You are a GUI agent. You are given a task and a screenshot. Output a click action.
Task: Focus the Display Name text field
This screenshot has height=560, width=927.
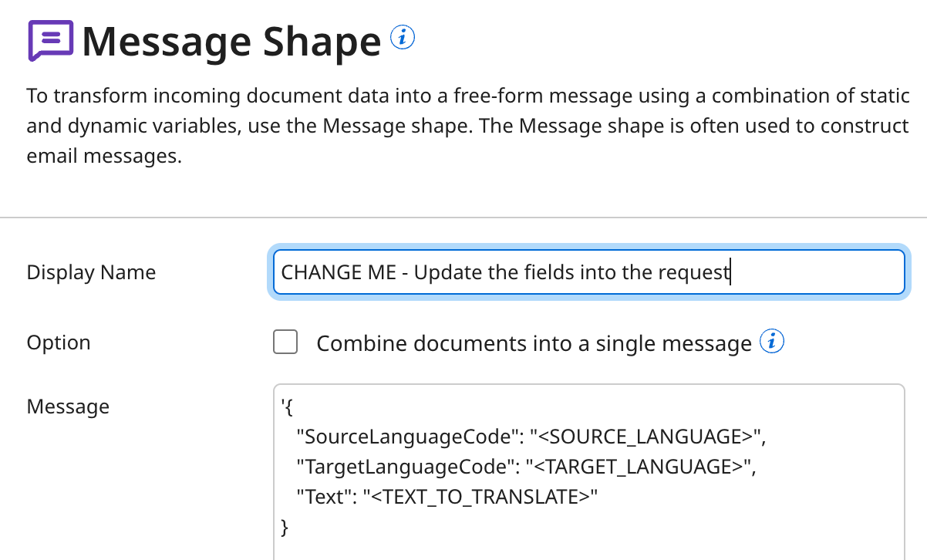[588, 272]
